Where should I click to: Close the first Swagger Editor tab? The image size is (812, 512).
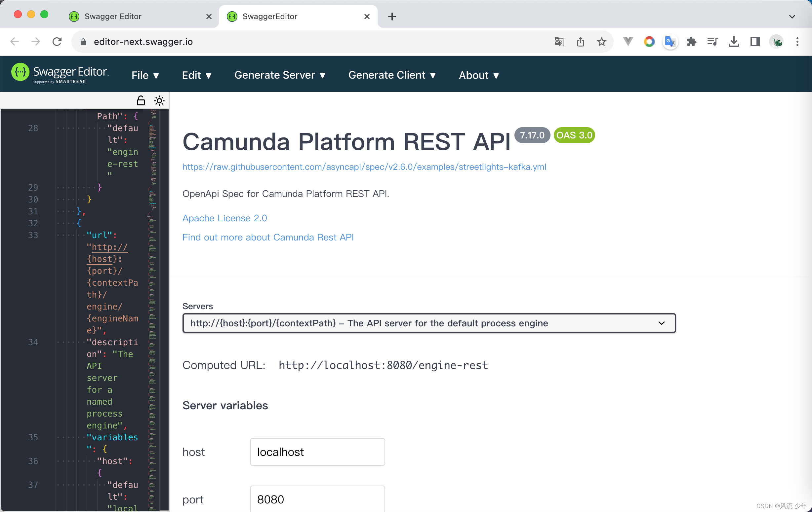[209, 16]
